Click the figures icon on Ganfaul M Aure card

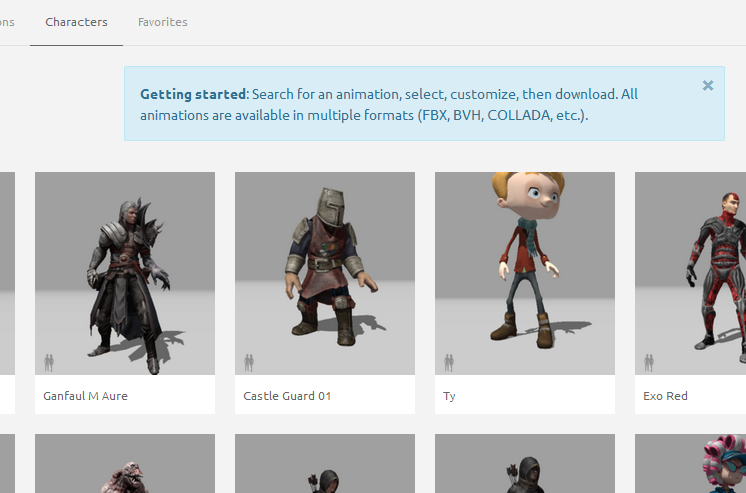49,363
